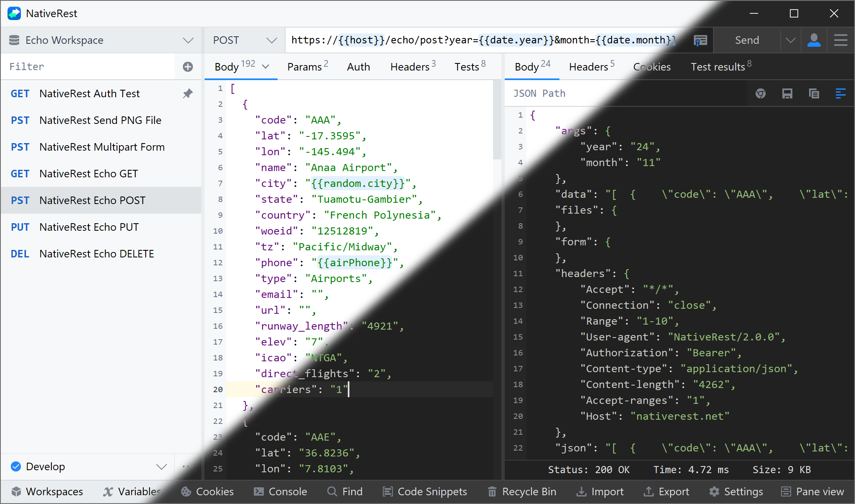Click the preview request icon beside URL

(700, 40)
